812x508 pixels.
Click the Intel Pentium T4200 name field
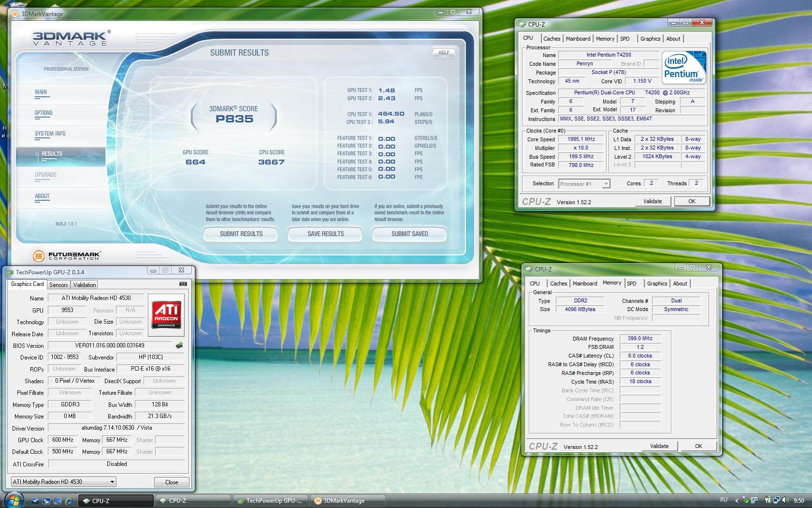pyautogui.click(x=609, y=55)
